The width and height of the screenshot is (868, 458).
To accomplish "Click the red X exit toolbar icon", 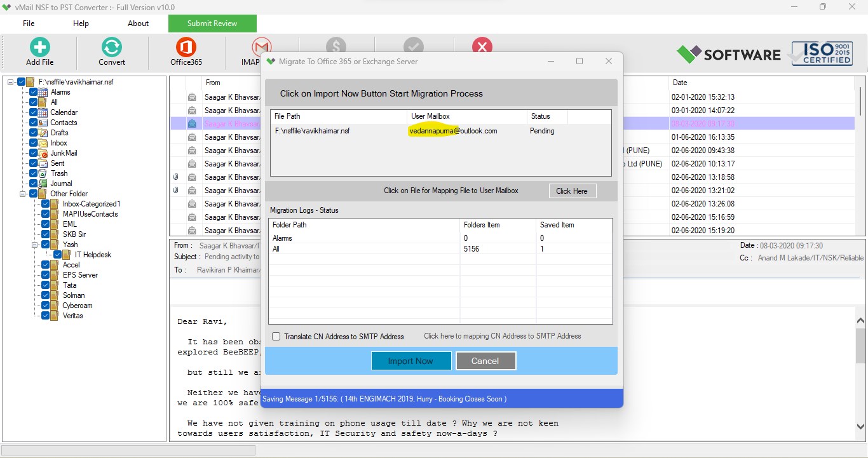I will (482, 46).
